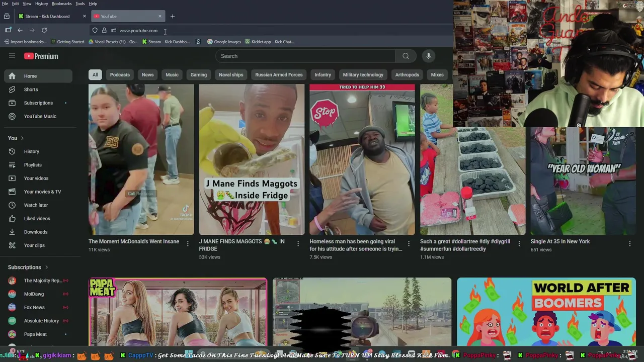Open Papa Meat subscription channel
The height and width of the screenshot is (362, 644).
pos(38,334)
